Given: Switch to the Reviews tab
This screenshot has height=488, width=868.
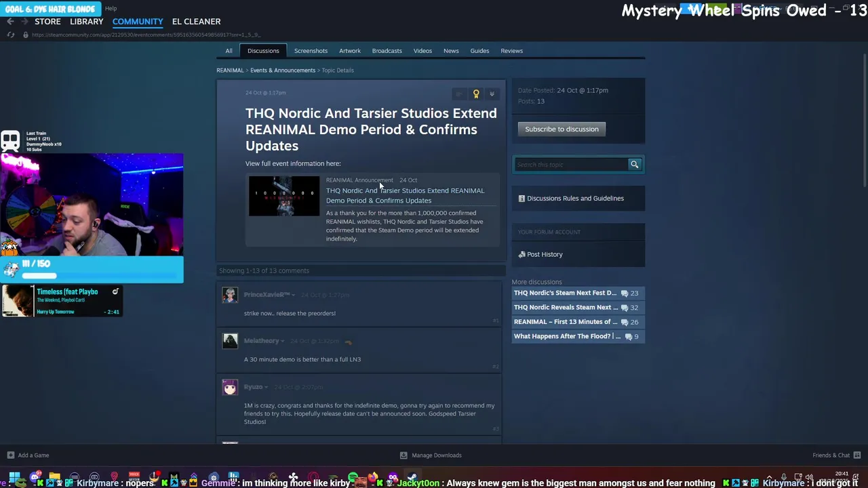Looking at the screenshot, I should pos(511,51).
